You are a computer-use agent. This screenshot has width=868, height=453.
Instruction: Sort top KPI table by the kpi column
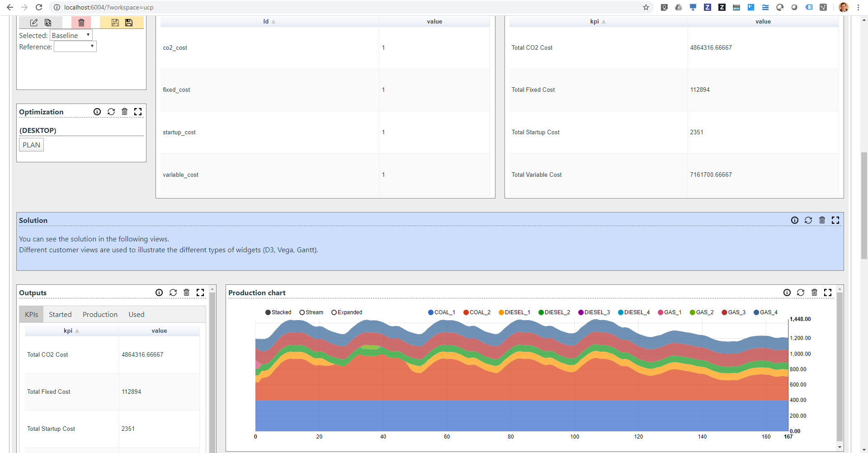tap(598, 21)
